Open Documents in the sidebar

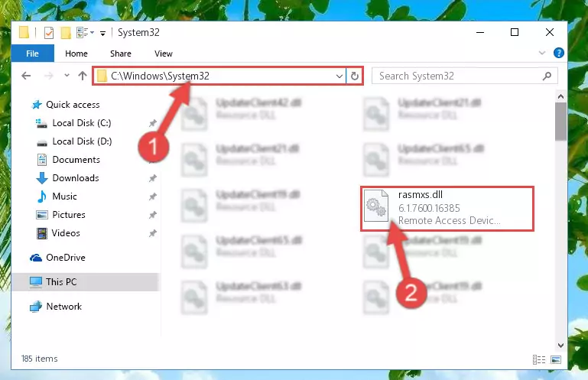point(76,160)
